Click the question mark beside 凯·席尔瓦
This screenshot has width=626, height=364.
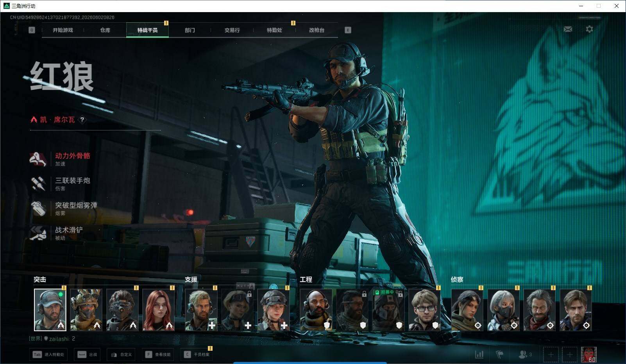coord(82,120)
